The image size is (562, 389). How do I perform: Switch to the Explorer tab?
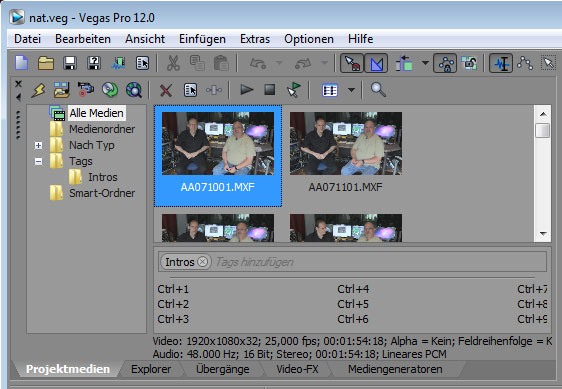click(x=151, y=369)
